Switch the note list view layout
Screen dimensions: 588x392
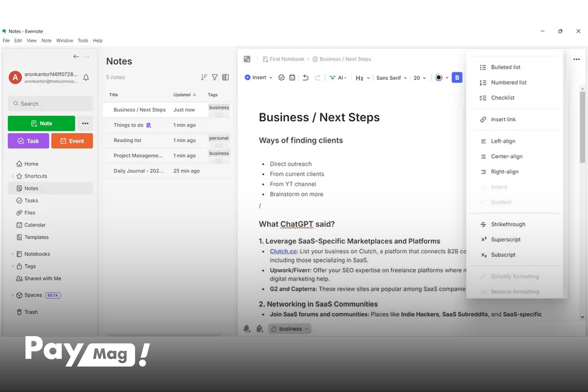(225, 77)
